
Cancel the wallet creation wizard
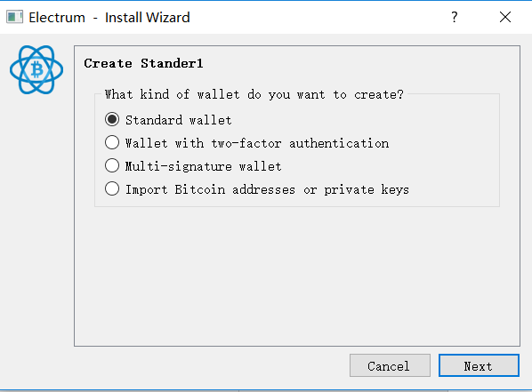click(390, 365)
